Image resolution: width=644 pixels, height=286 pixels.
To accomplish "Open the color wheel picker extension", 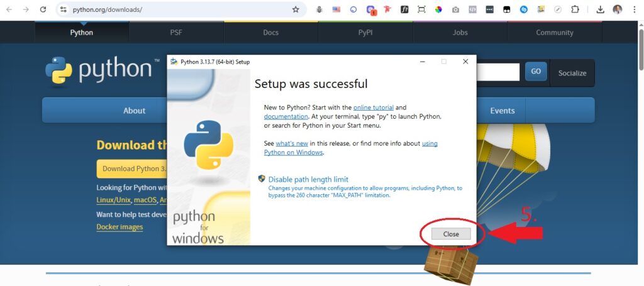I will click(x=438, y=9).
